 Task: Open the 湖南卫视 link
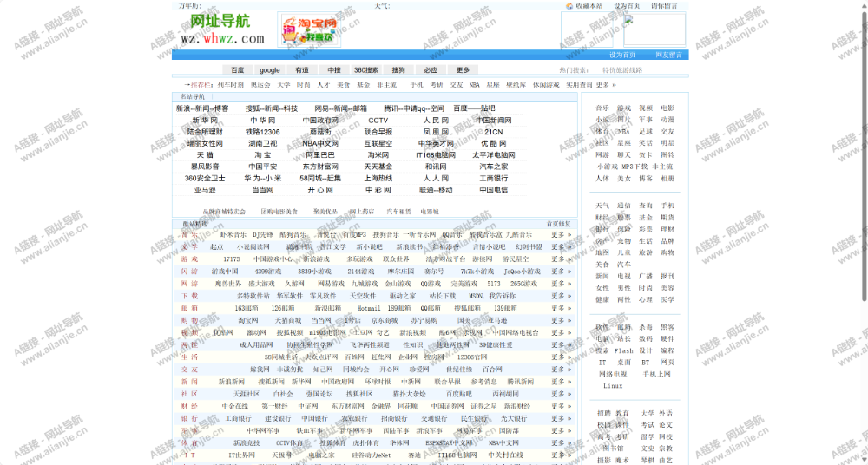[263, 143]
